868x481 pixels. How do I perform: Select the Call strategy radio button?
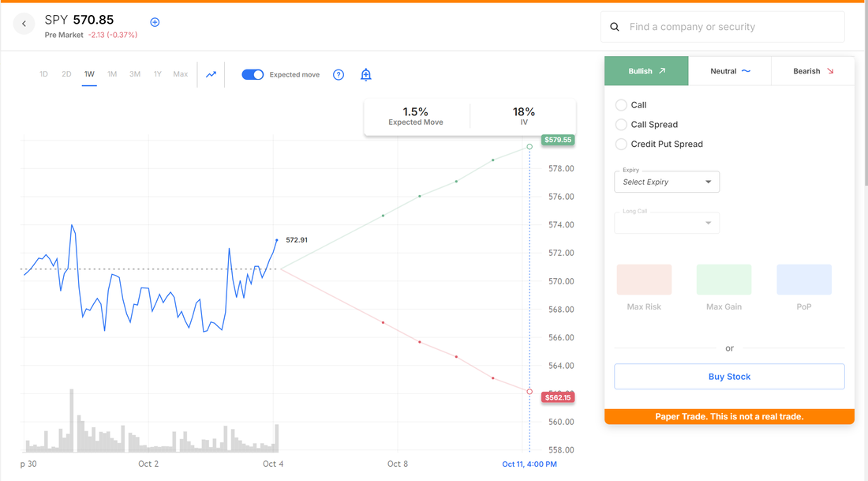point(621,105)
